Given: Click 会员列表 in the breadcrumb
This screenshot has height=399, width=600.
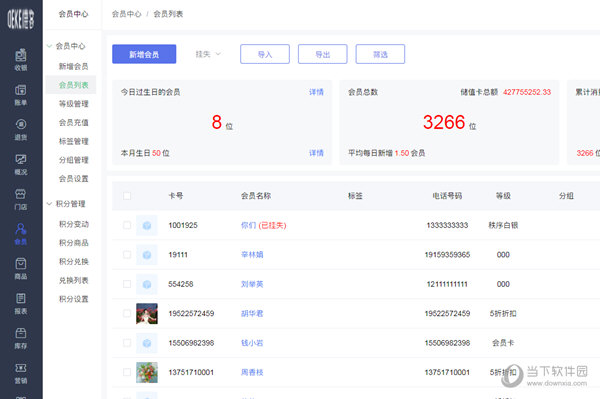Looking at the screenshot, I should pyautogui.click(x=168, y=14).
